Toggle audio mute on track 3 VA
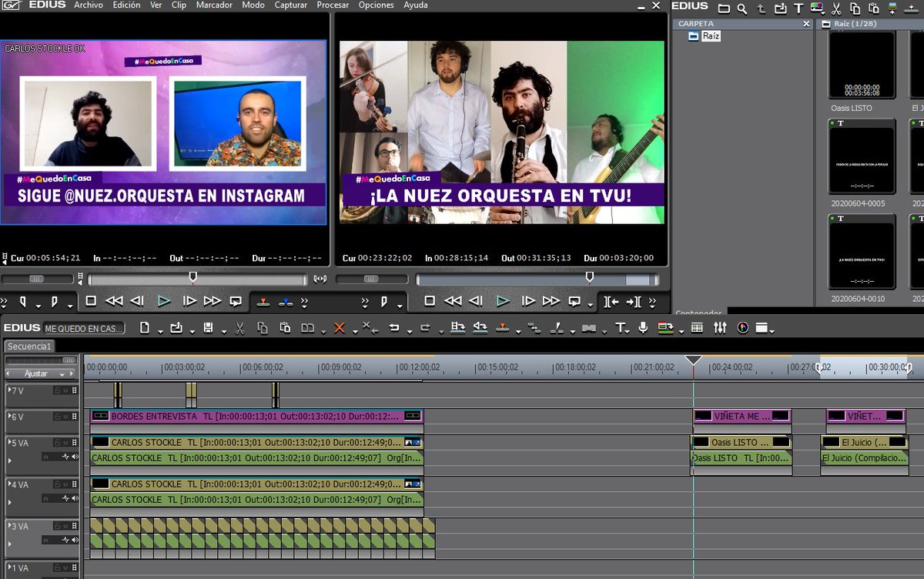The image size is (924, 579). point(75,540)
